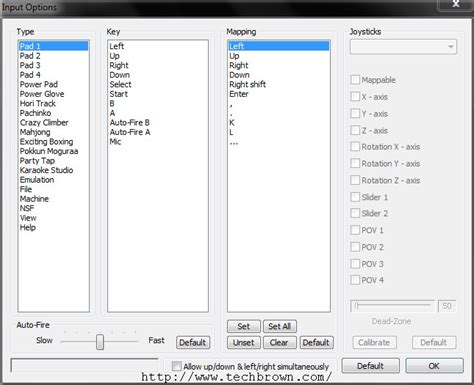The width and height of the screenshot is (474, 385).
Task: Toggle Slider 2 checkbox
Action: pyautogui.click(x=355, y=213)
